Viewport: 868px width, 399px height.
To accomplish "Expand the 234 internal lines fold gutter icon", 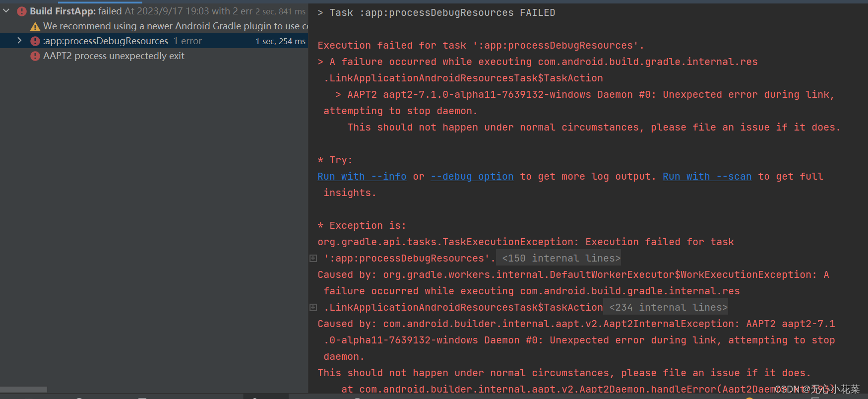I will pos(313,307).
